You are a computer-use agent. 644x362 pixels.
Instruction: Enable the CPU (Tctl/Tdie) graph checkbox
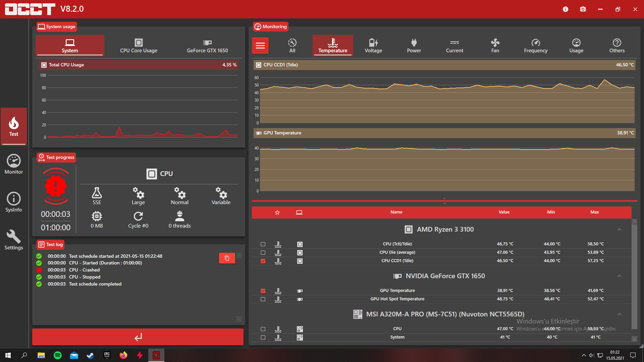(263, 244)
